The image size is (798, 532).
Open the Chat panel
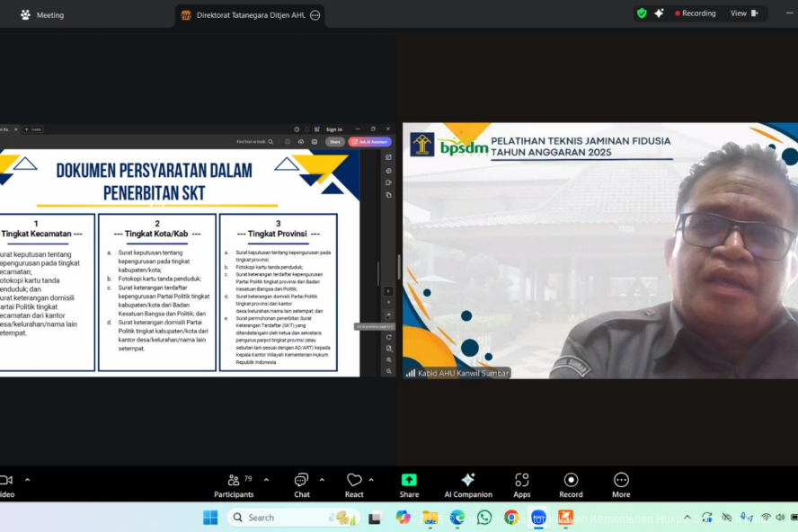pos(301,484)
